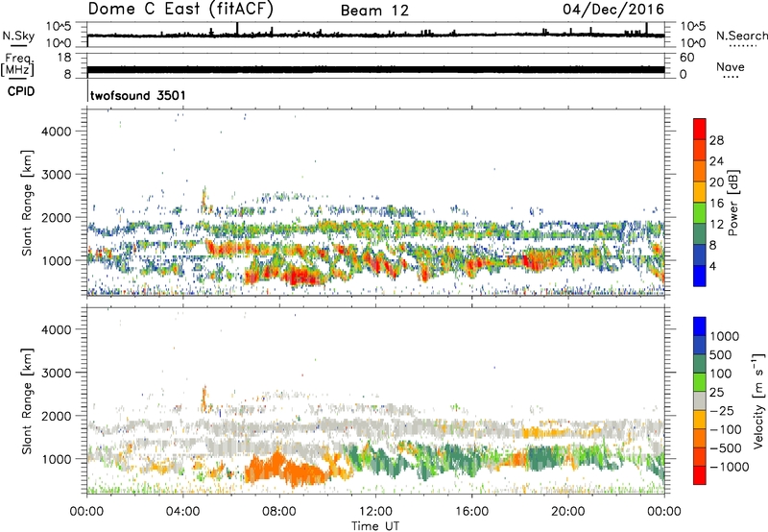Click the plot title 'Dome C East (fitACF)'
The height and width of the screenshot is (532, 768).
coord(180,10)
